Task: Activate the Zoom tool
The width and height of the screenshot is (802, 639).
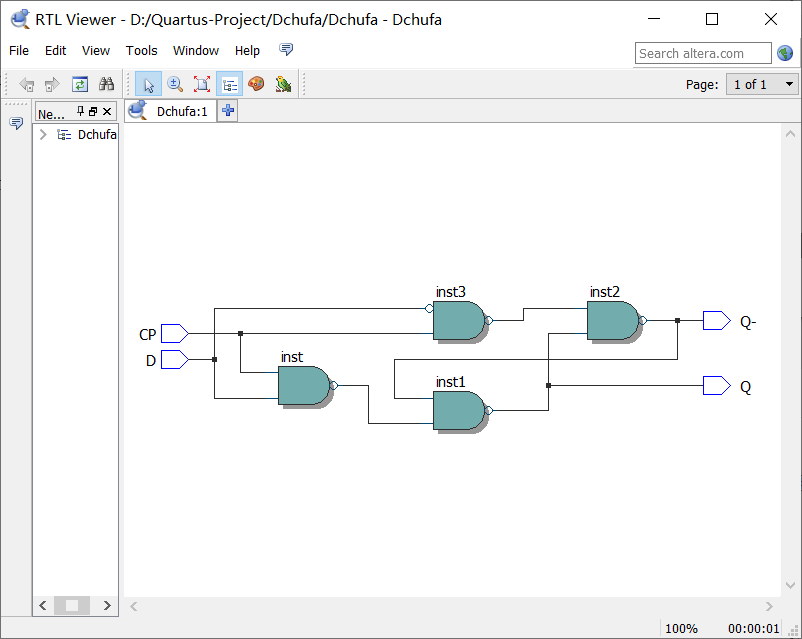Action: coord(174,84)
